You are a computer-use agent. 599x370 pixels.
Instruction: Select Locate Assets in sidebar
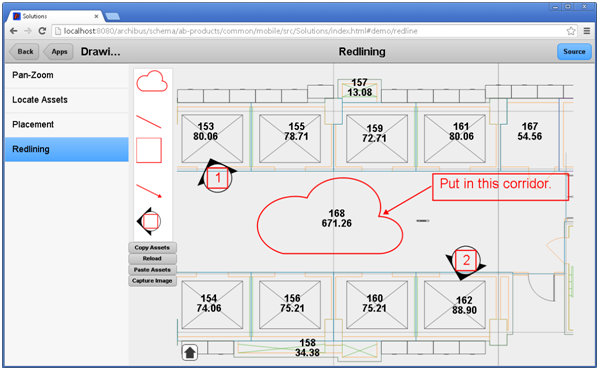[x=67, y=100]
